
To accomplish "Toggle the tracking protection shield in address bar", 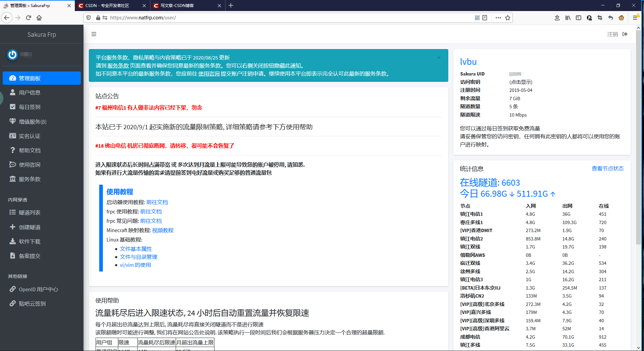I will click(88, 18).
